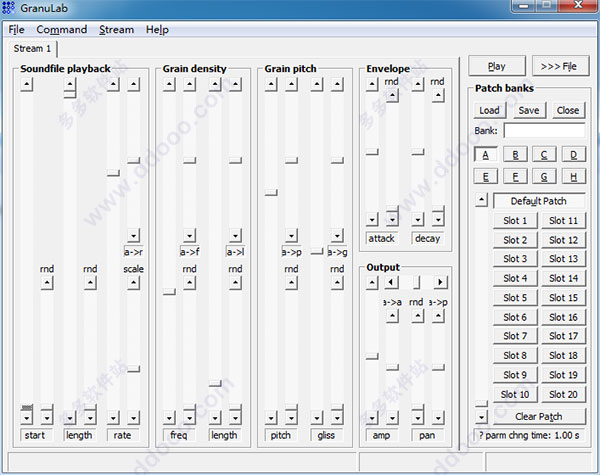
Task: Select patch bank A
Action: (x=486, y=155)
